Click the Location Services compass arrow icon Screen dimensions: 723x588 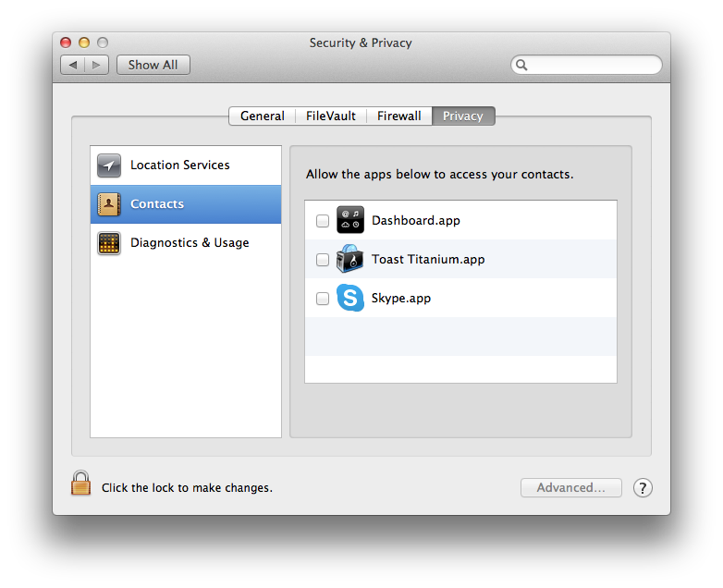coord(109,165)
